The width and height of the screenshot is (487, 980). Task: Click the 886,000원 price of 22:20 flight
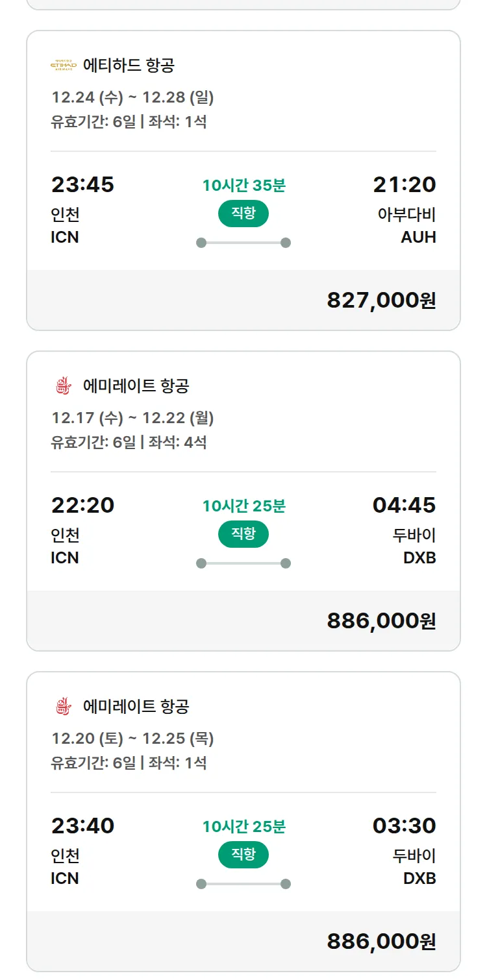point(381,621)
